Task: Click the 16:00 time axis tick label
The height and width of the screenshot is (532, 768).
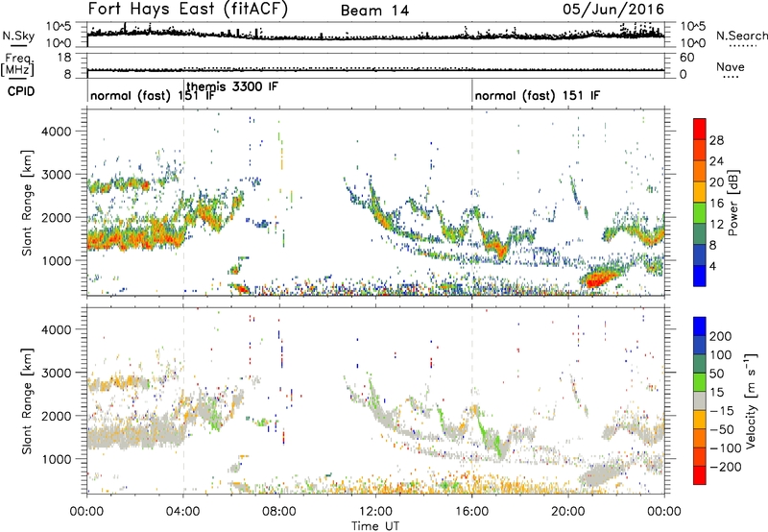Action: point(471,512)
